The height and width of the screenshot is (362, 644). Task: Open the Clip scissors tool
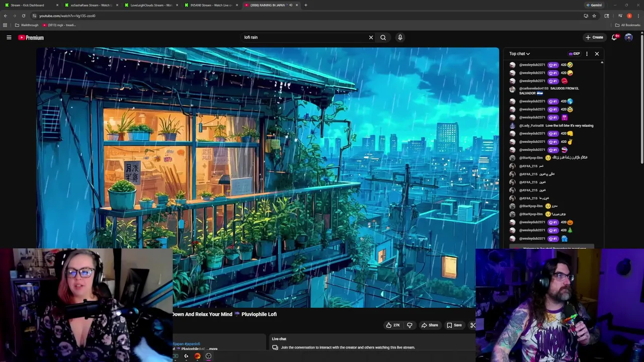[472, 325]
